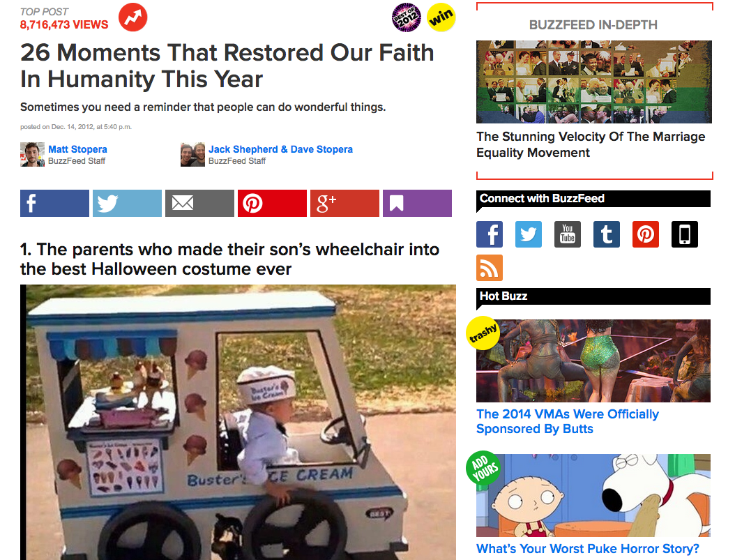This screenshot has height=560, width=735.
Task: Open the Best of 2012 badge
Action: point(406,18)
